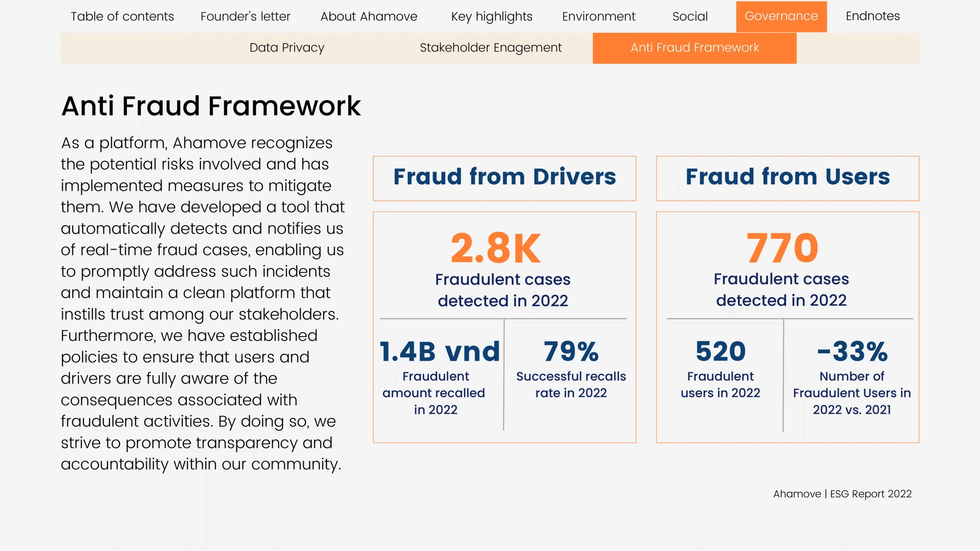This screenshot has width=980, height=551.
Task: Navigate to the Social tab
Action: (690, 16)
